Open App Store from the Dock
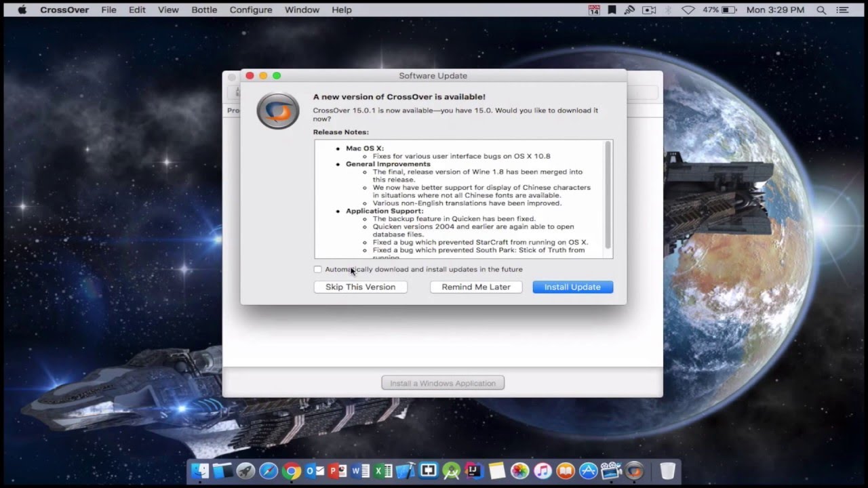 tap(589, 470)
